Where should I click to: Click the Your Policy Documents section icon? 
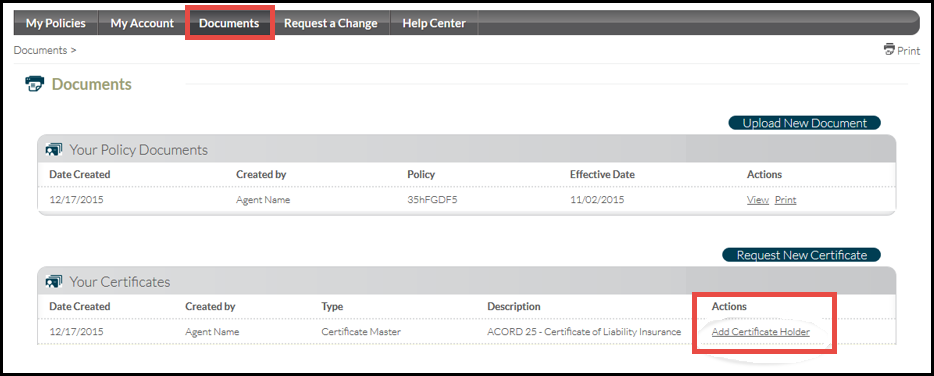point(54,150)
